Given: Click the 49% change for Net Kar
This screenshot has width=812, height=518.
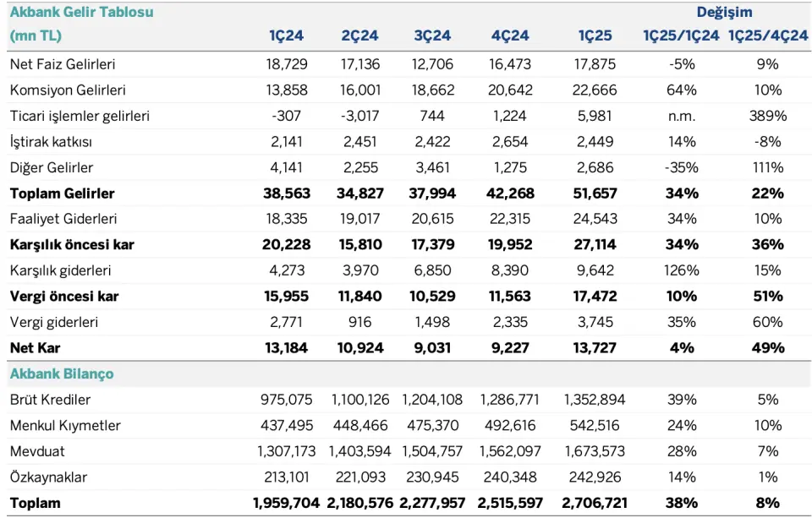Looking at the screenshot, I should (767, 348).
